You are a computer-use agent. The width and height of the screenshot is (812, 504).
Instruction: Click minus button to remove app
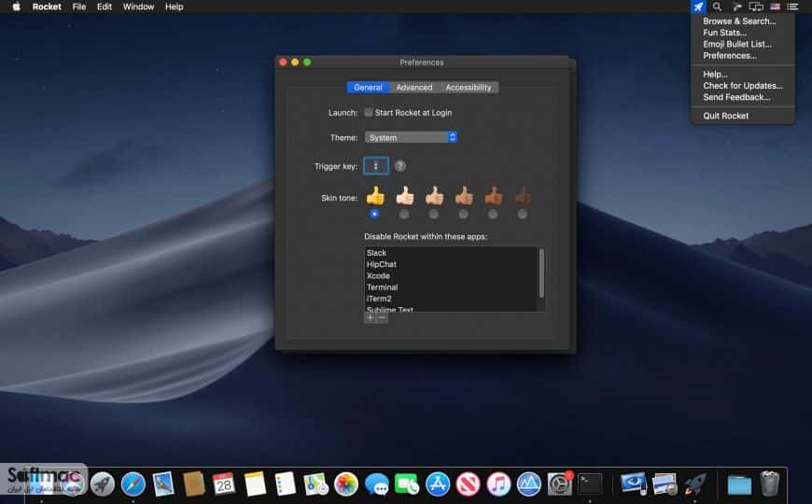(382, 318)
